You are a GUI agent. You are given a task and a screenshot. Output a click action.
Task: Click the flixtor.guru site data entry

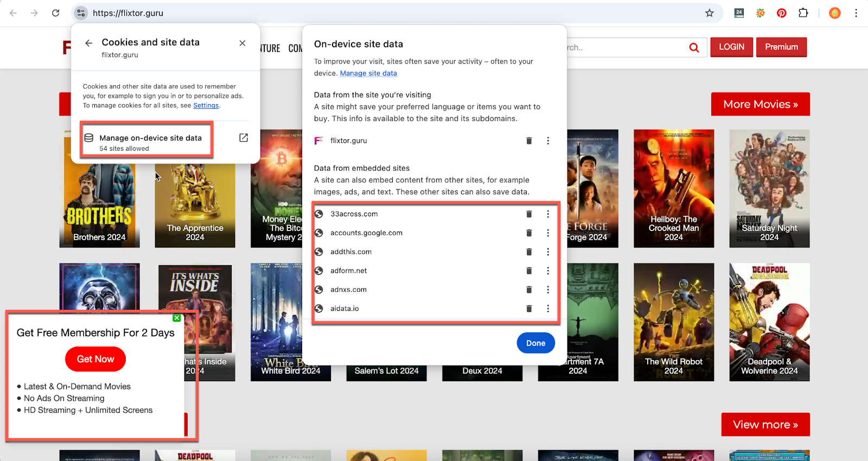pyautogui.click(x=348, y=140)
